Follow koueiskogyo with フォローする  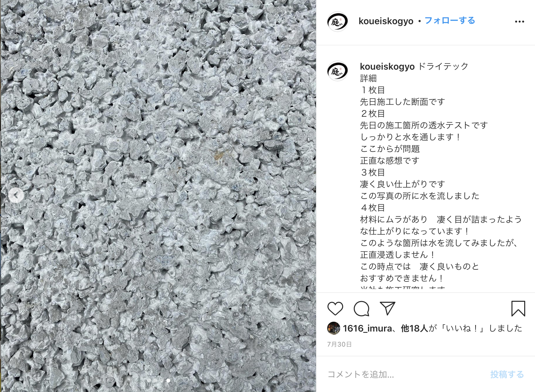450,21
